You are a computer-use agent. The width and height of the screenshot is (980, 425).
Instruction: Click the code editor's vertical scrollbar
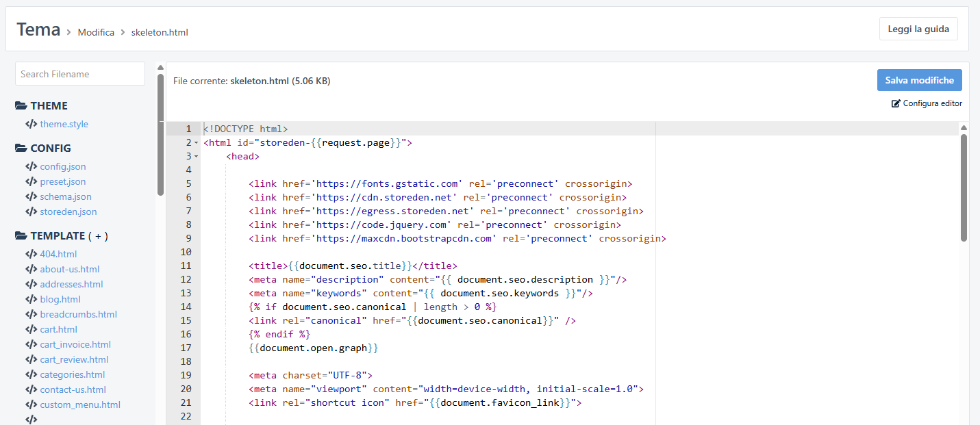point(964,188)
